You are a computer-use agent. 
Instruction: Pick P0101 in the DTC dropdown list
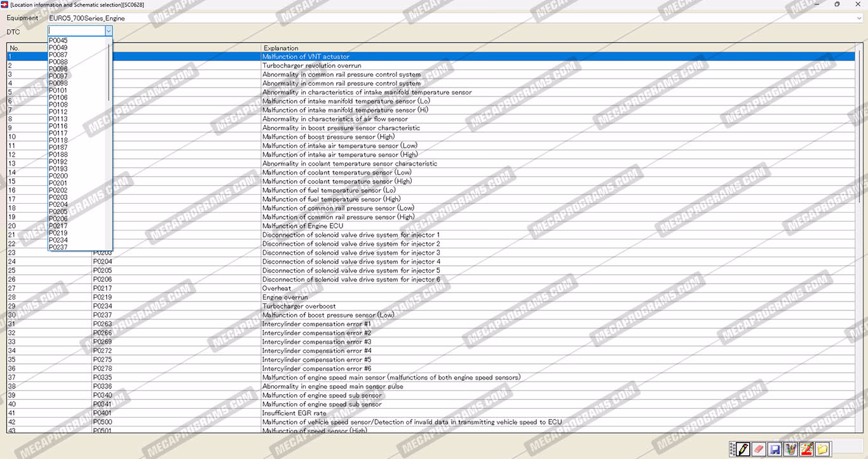(58, 90)
